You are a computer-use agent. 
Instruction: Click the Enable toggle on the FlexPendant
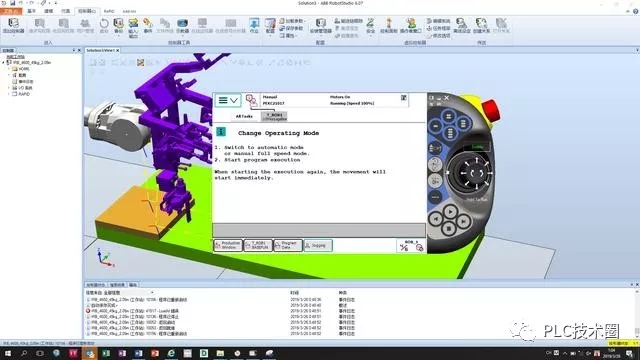[477, 147]
